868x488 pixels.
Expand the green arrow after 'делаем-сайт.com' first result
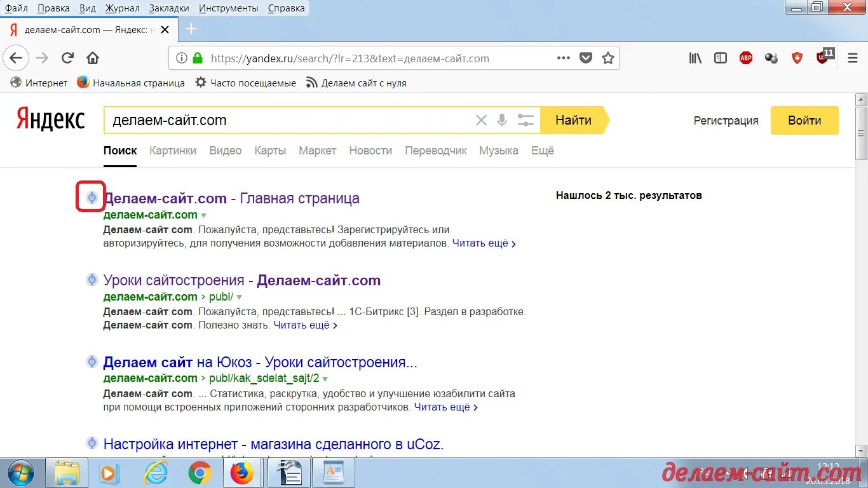pos(203,215)
